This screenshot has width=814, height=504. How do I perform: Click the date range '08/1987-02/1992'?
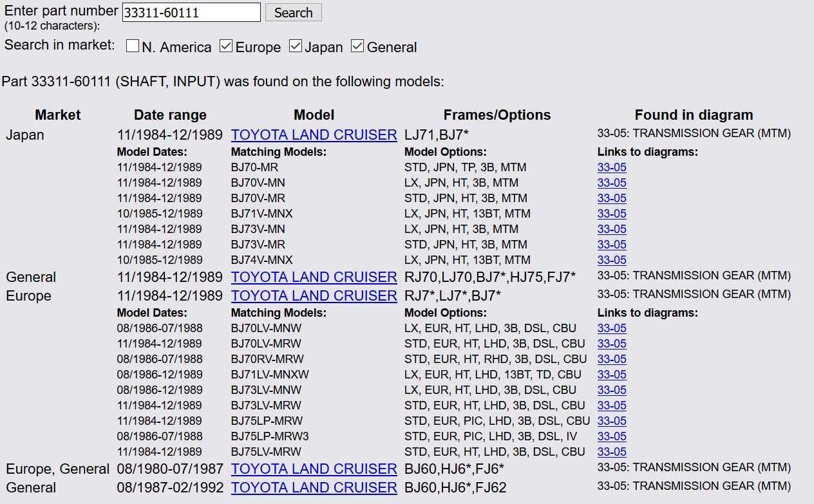(170, 488)
